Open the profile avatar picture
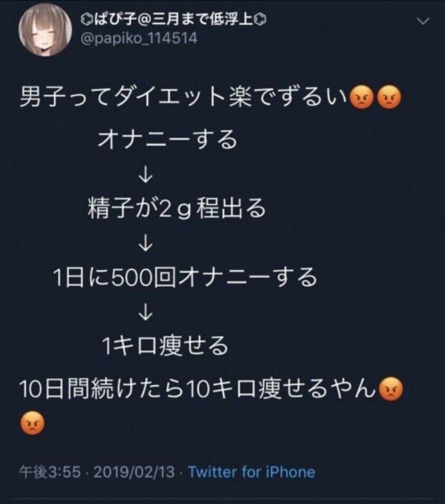 45,30
